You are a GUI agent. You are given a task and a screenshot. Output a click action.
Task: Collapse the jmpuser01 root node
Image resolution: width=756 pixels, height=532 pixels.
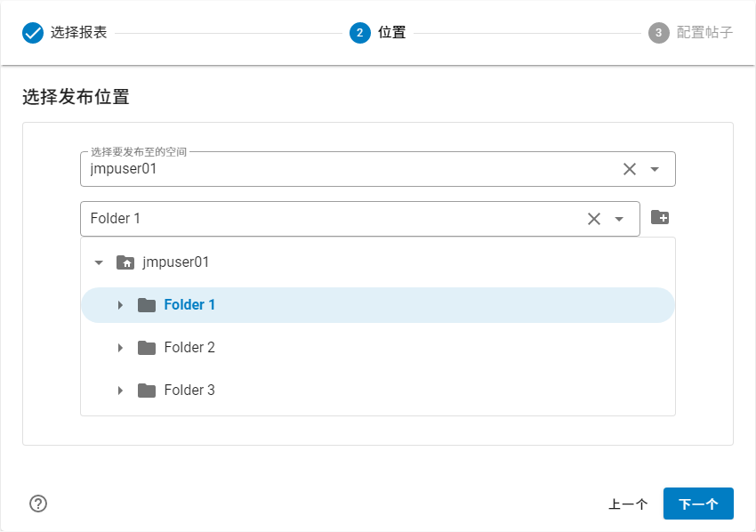[99, 262]
